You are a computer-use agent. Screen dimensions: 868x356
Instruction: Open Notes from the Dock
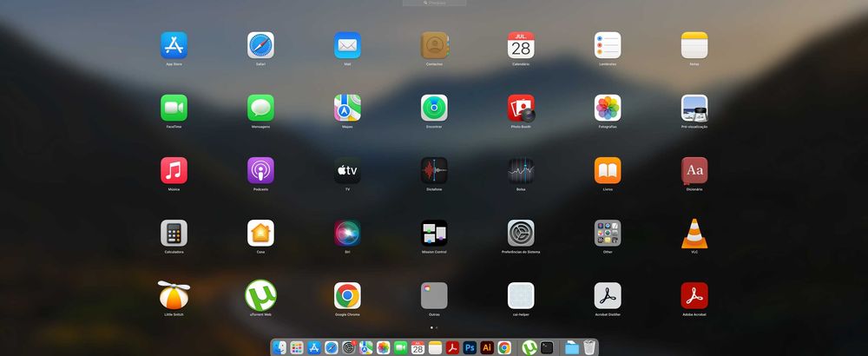click(x=435, y=347)
